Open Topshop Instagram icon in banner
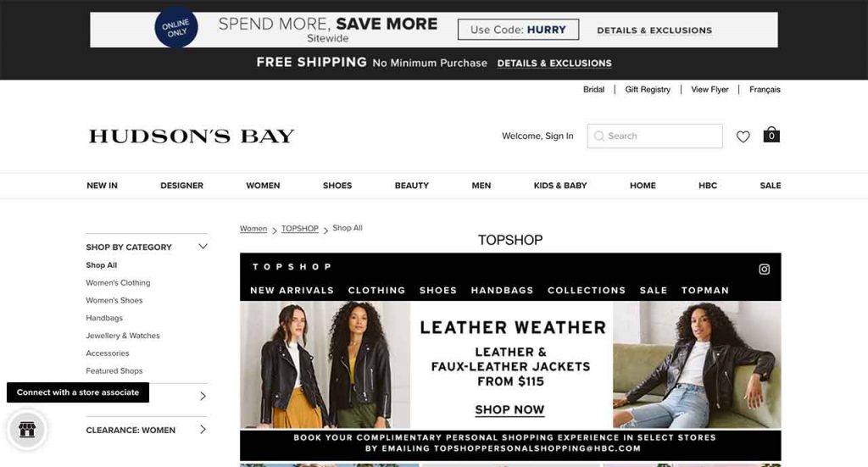Image resolution: width=868 pixels, height=467 pixels. click(x=764, y=270)
